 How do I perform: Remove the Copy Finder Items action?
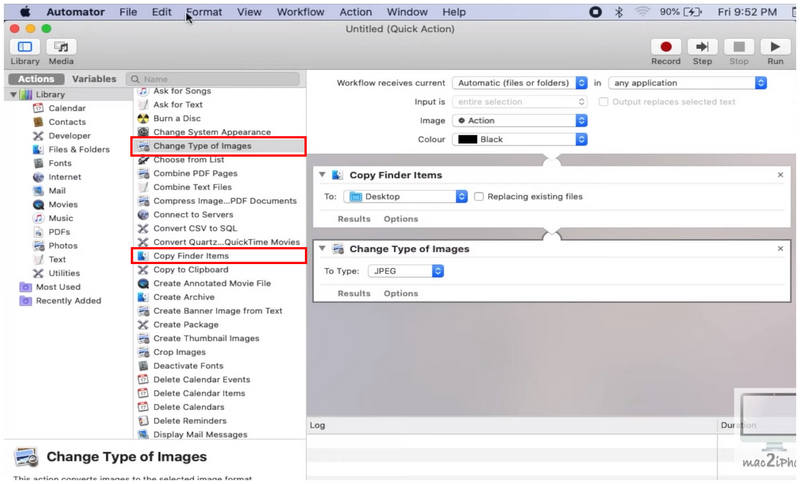point(780,175)
